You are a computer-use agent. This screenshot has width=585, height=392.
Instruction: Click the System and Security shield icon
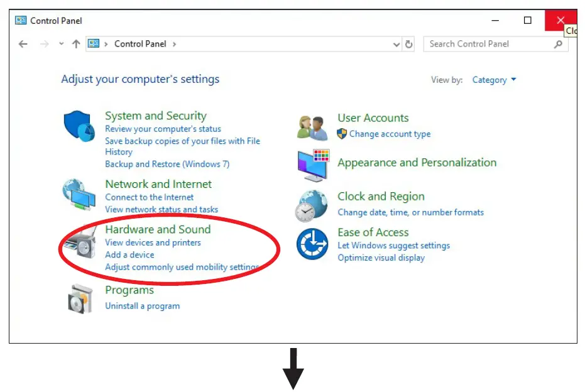[79, 126]
